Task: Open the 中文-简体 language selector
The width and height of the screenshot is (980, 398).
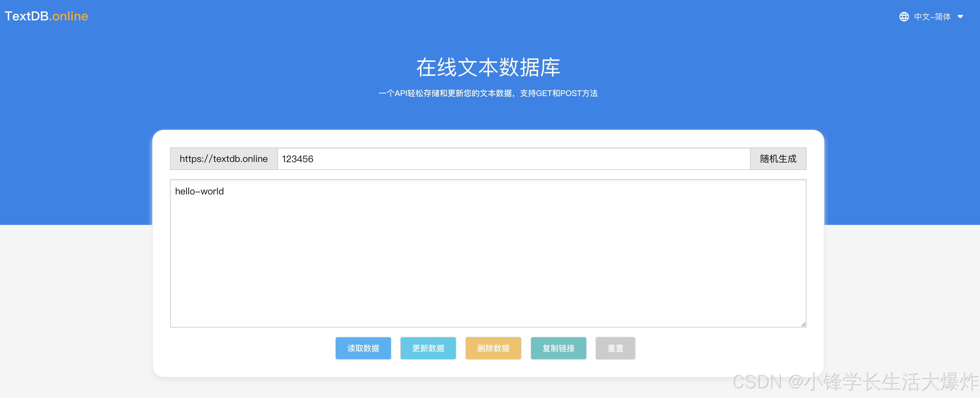Action: pyautogui.click(x=932, y=17)
